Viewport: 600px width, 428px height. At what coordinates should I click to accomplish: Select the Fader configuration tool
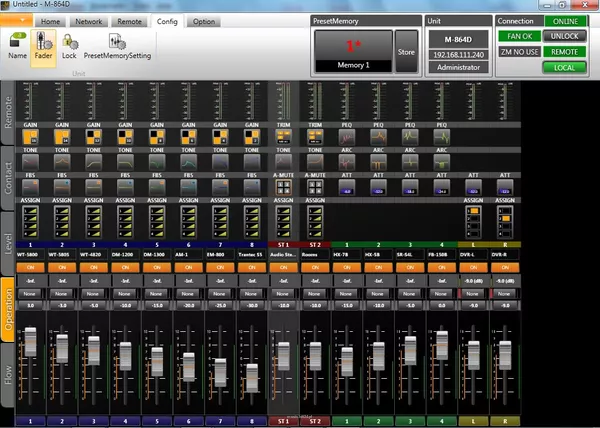[x=43, y=47]
